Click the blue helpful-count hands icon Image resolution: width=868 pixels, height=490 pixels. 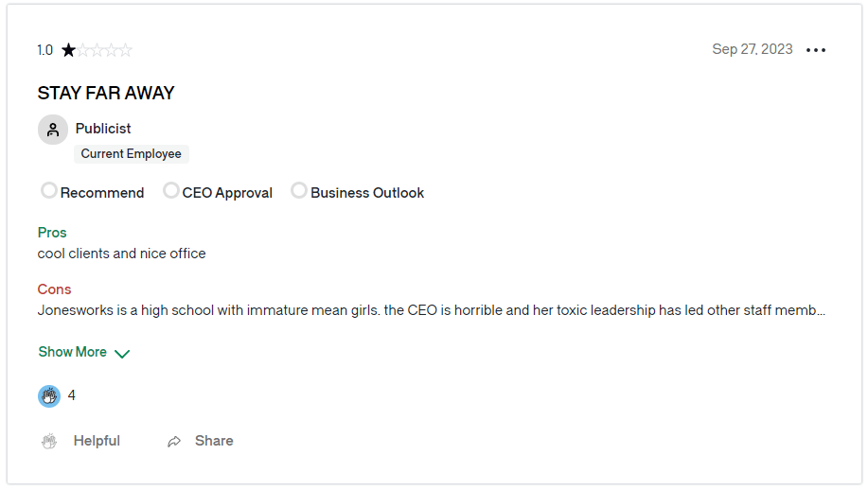(x=49, y=396)
